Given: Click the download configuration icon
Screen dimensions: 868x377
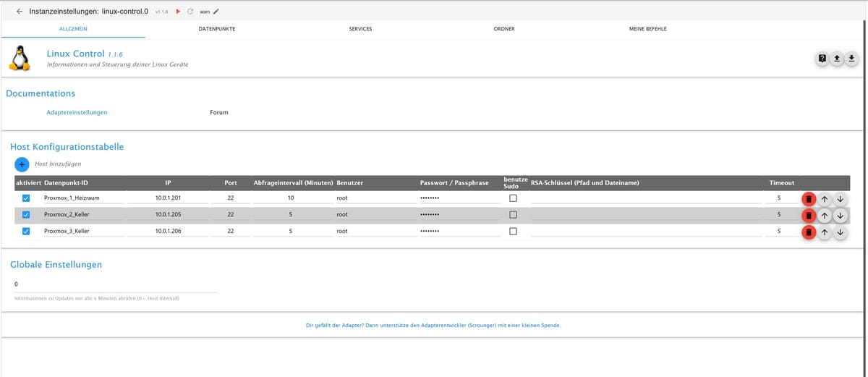Looking at the screenshot, I should click(x=851, y=59).
